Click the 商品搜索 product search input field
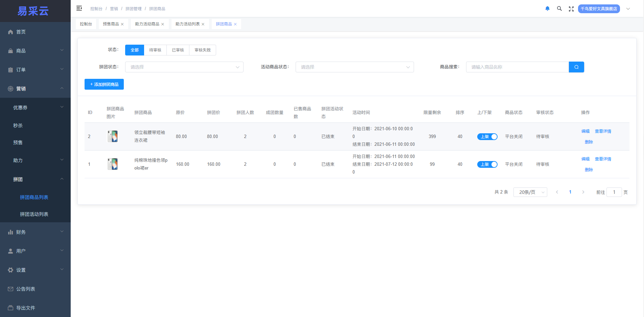Viewport: 644px width, 317px height. (517, 67)
